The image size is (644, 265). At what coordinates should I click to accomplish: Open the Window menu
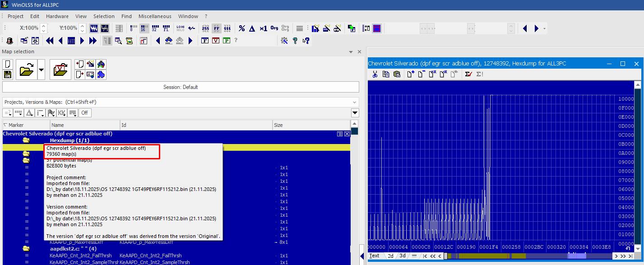tap(188, 16)
